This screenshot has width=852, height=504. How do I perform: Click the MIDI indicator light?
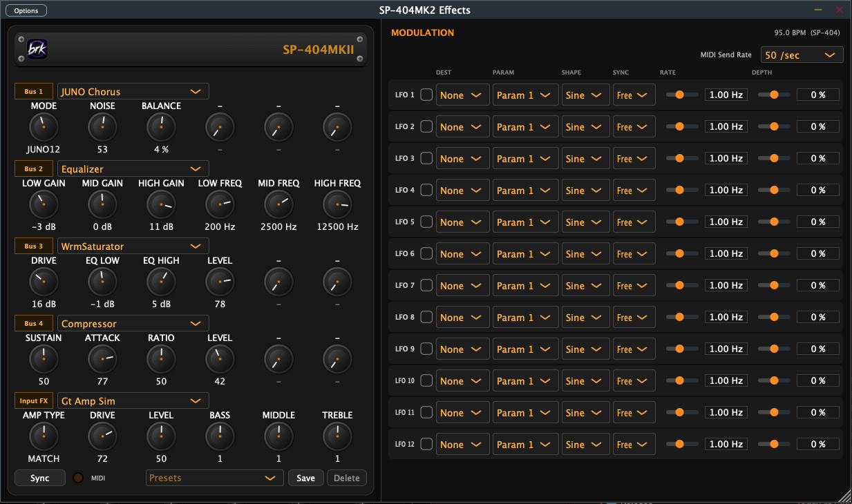78,478
